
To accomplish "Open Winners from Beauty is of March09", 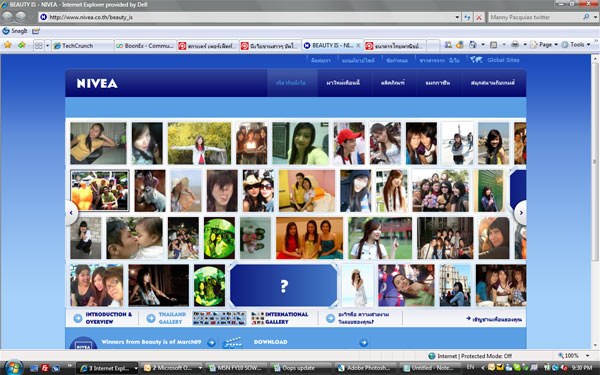I will 151,342.
